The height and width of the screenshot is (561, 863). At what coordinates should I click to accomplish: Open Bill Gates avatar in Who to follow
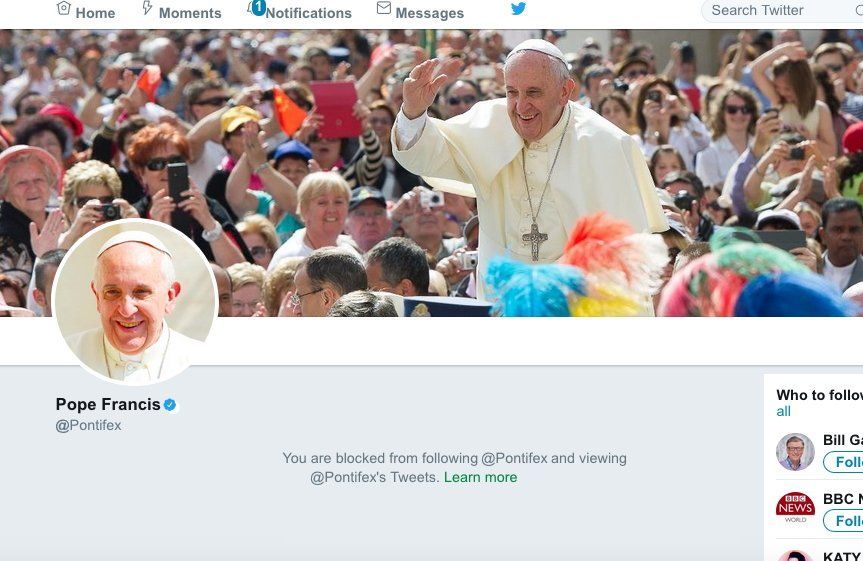click(795, 452)
